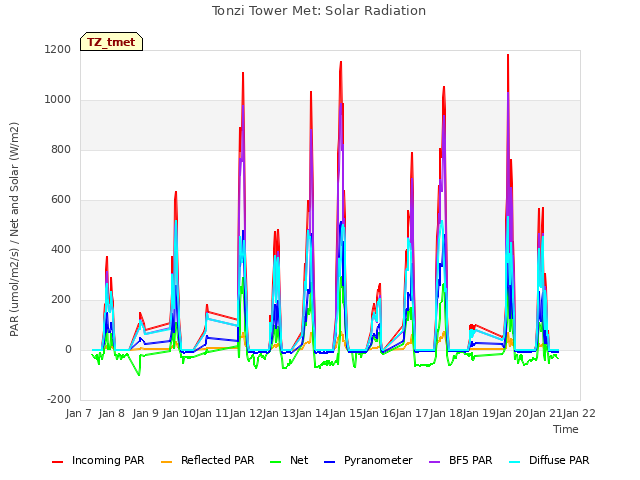
Task: Toggle Pyranometer legend entry
Action: pos(369,460)
